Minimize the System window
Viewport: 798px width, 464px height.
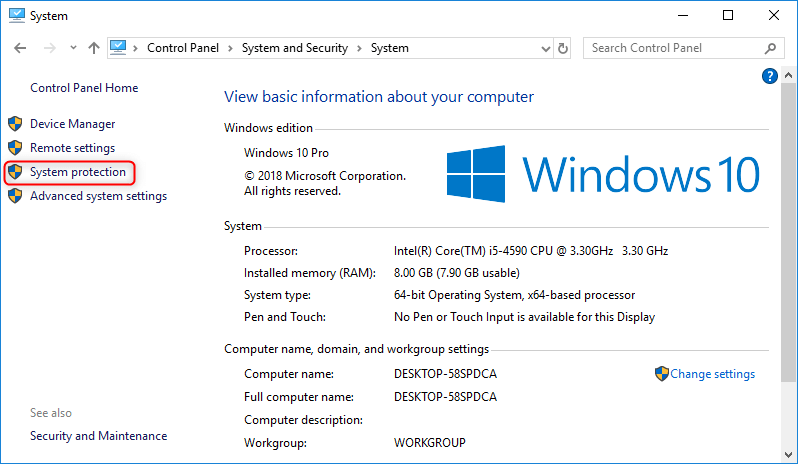pyautogui.click(x=683, y=15)
